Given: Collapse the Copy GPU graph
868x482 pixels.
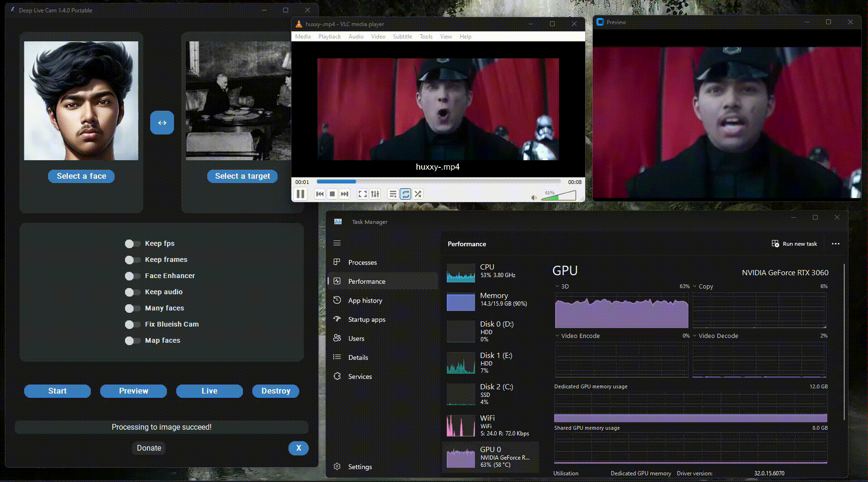Looking at the screenshot, I should coord(694,286).
